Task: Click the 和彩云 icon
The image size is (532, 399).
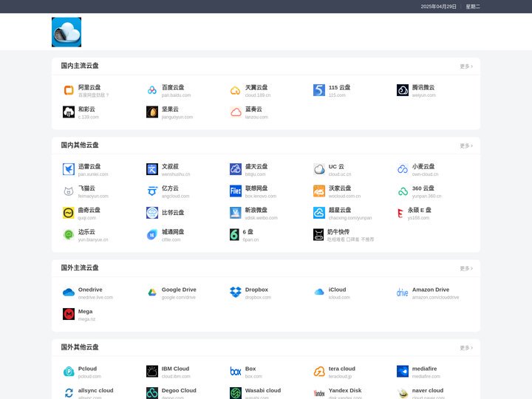Action: [69, 112]
